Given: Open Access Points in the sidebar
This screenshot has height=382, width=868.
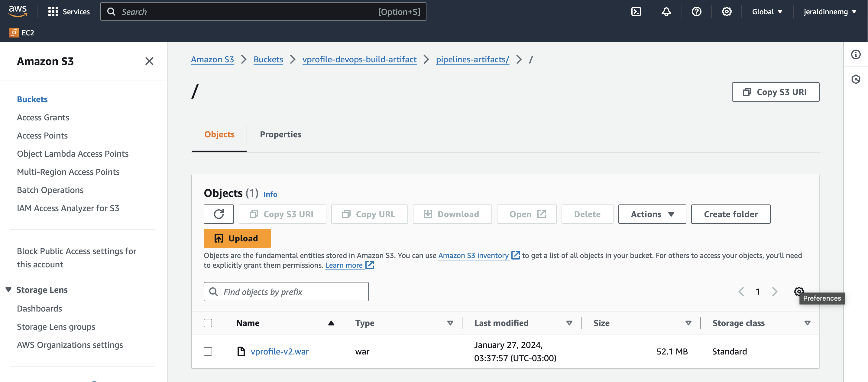Looking at the screenshot, I should point(42,135).
